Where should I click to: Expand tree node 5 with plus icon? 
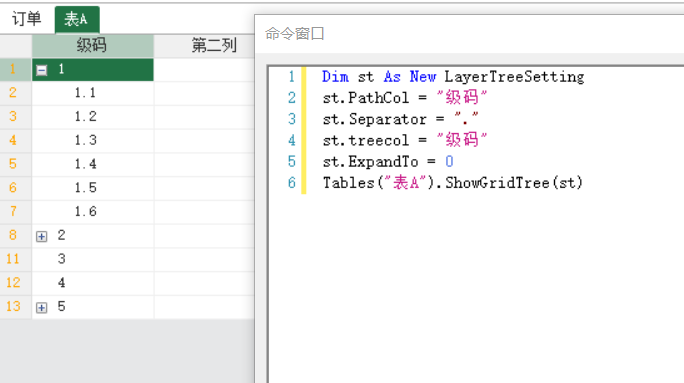pos(41,308)
